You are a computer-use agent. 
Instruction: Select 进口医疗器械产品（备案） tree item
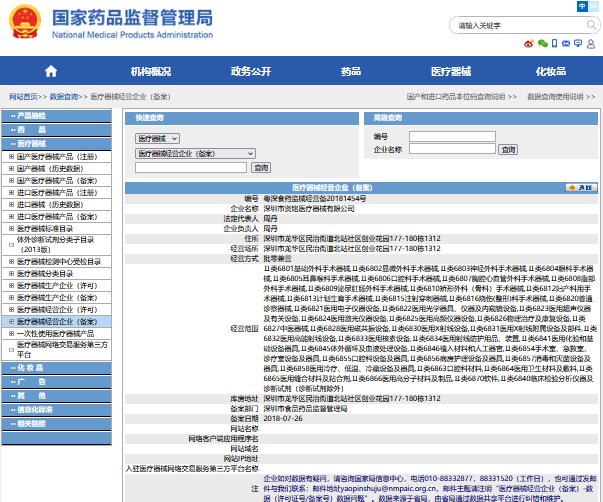point(57,217)
